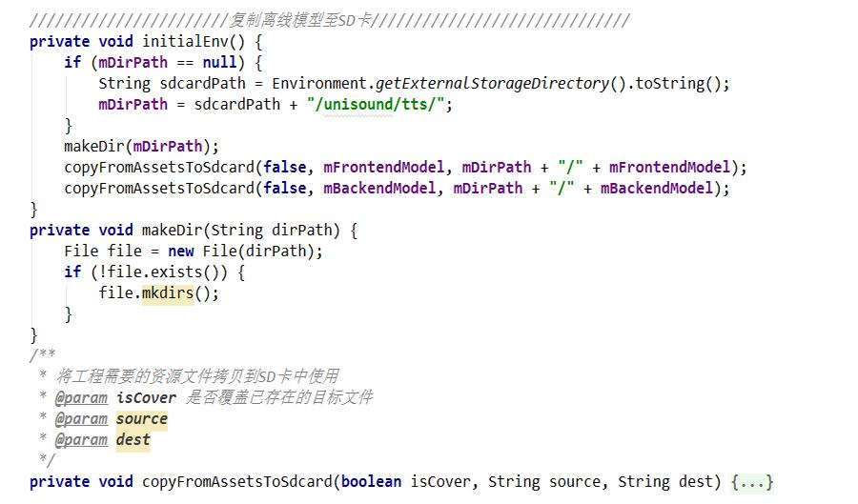The width and height of the screenshot is (858, 504).
Task: Click the highlighted source Javadoc parameter
Action: click(x=142, y=418)
